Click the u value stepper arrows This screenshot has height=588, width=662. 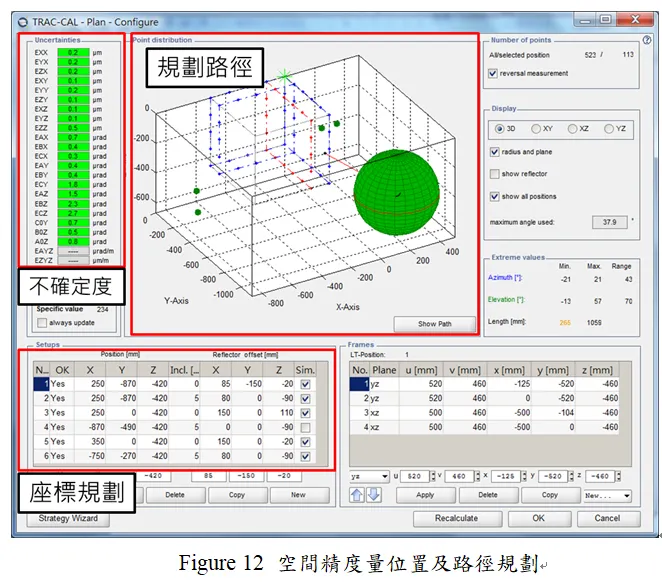[432, 476]
